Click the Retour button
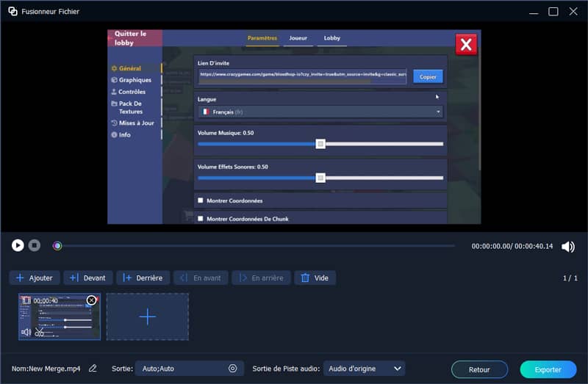 (479, 369)
